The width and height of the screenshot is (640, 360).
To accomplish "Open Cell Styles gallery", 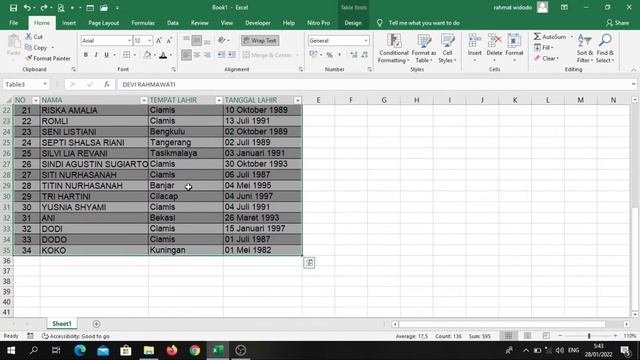I will click(x=447, y=49).
